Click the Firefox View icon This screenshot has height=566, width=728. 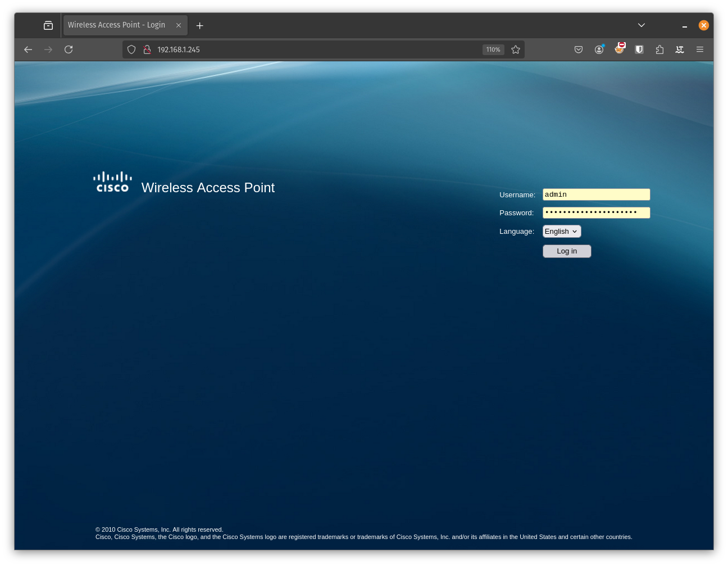pos(48,25)
